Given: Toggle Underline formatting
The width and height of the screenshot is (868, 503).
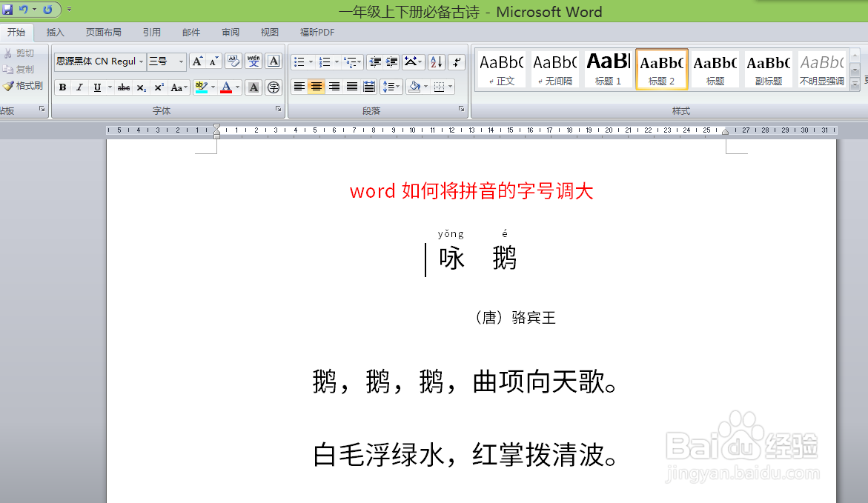Looking at the screenshot, I should click(97, 87).
